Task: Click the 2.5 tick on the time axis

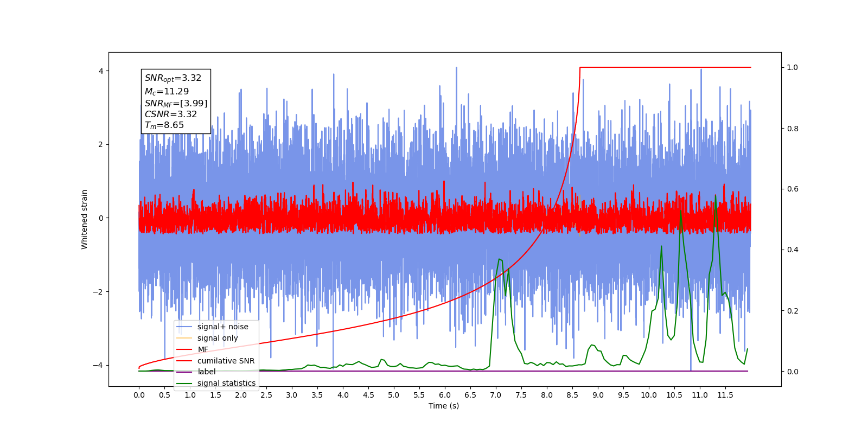Action: [x=266, y=395]
